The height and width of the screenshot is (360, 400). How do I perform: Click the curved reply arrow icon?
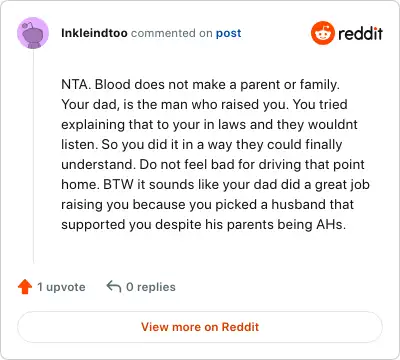(x=114, y=286)
